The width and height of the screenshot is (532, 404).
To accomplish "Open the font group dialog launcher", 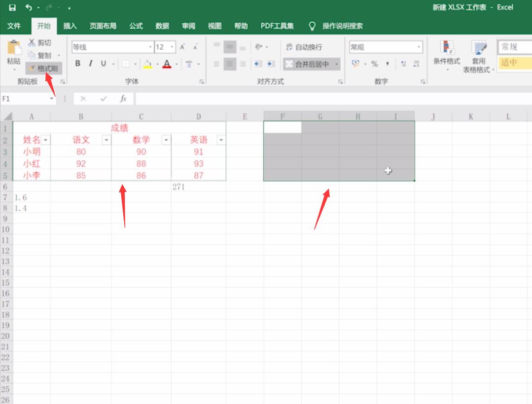I will [202, 81].
